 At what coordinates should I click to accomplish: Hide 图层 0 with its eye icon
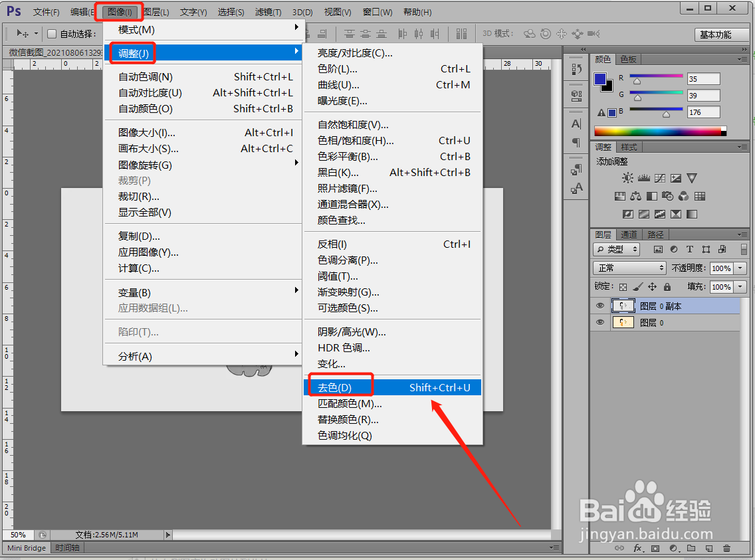click(x=600, y=322)
